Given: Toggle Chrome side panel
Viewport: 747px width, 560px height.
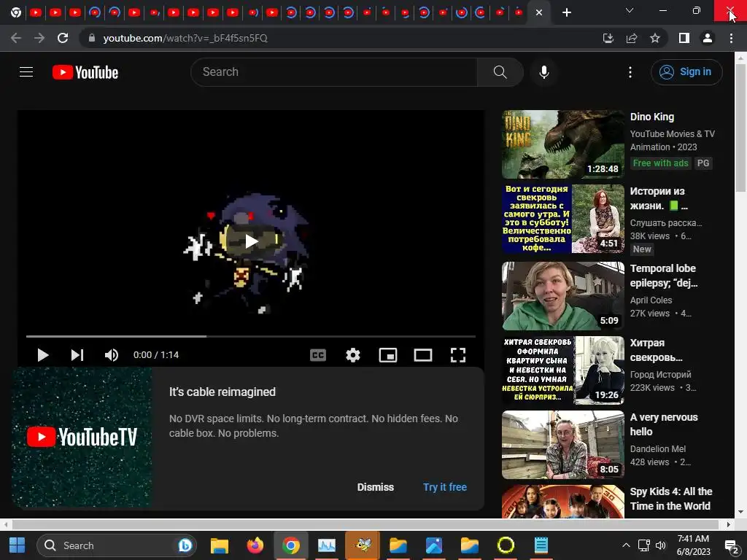Looking at the screenshot, I should coord(684,38).
